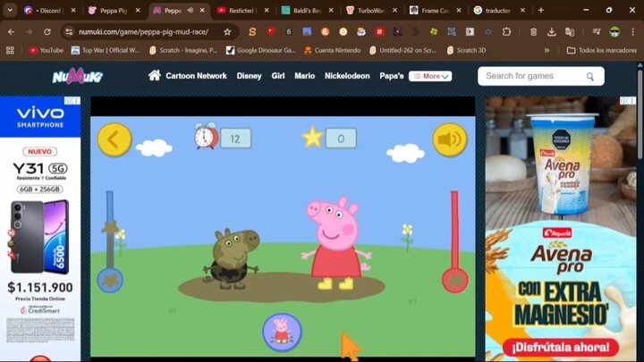View site information icon in address bar
Screen dimensions: 644x362
(69, 31)
